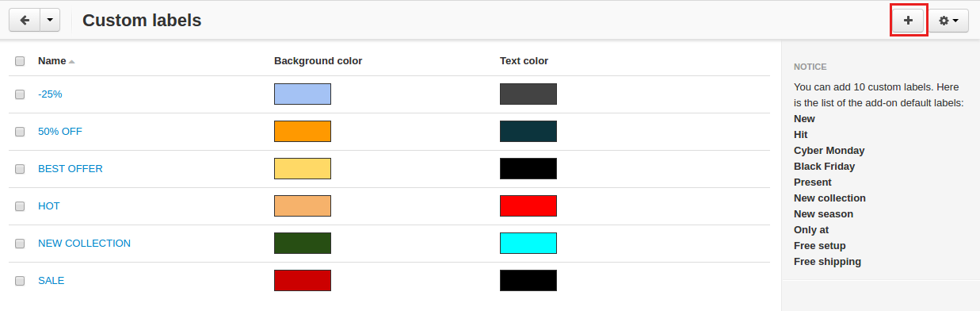This screenshot has width=980, height=311.
Task: Click Present in default labels list
Action: coord(813,182)
